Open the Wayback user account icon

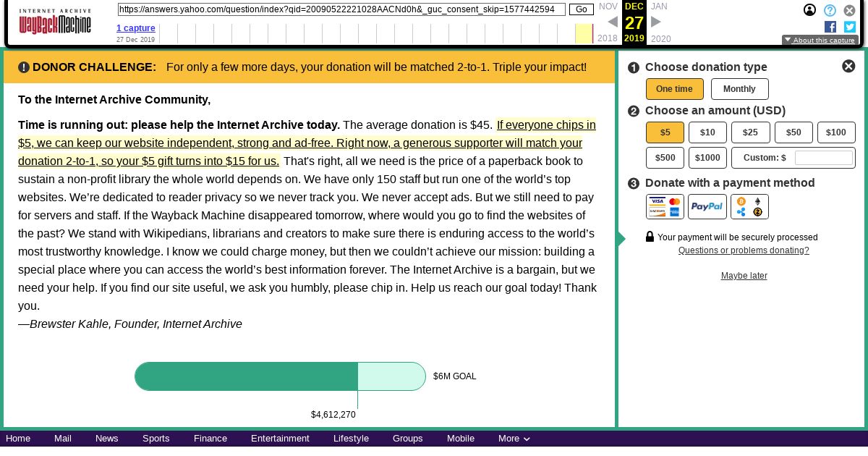coord(810,10)
